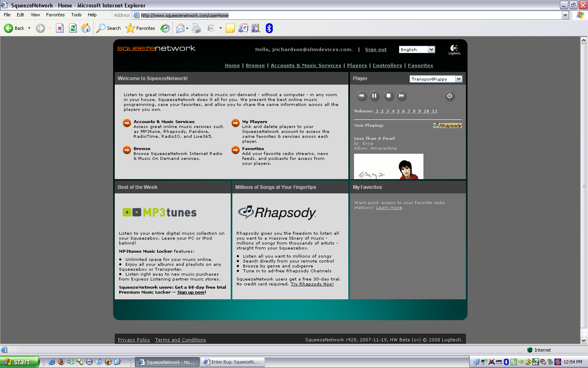Go to the previous track
The height and width of the screenshot is (368, 588).
point(361,96)
